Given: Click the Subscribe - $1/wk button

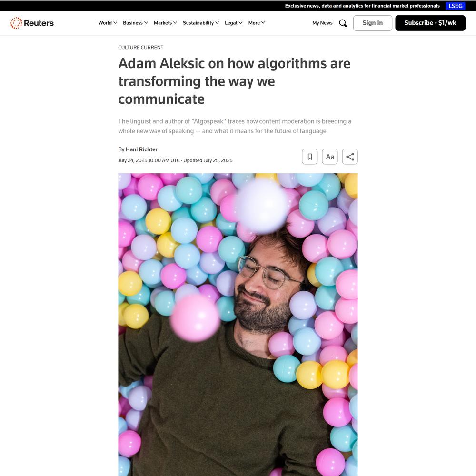Looking at the screenshot, I should click(x=430, y=23).
